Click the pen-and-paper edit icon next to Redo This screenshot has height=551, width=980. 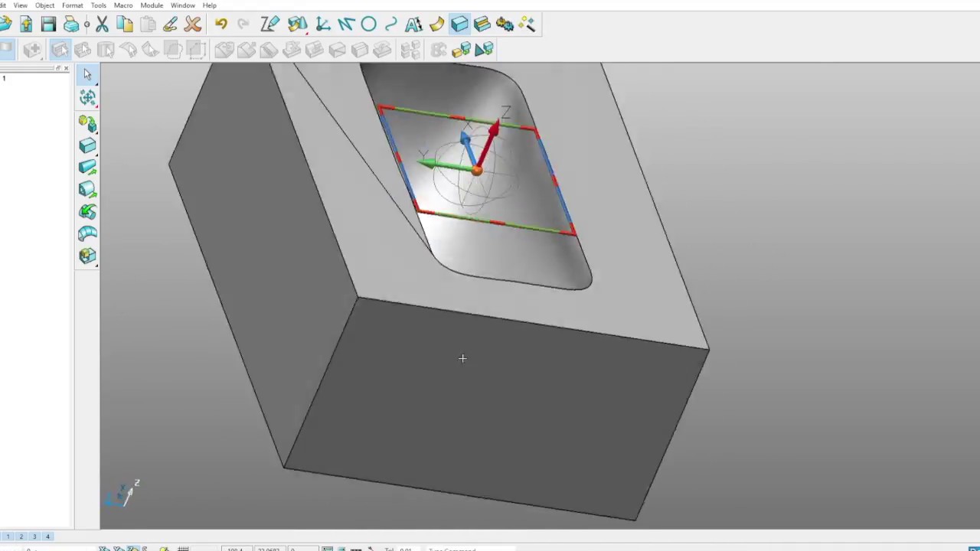pos(269,24)
